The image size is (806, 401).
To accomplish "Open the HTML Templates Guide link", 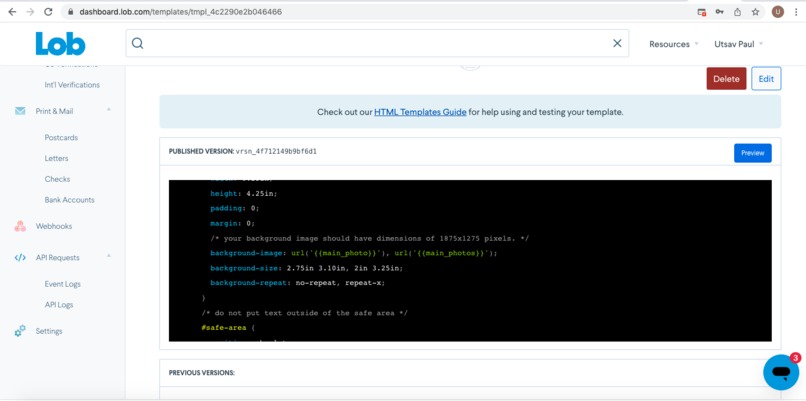I will tap(420, 112).
